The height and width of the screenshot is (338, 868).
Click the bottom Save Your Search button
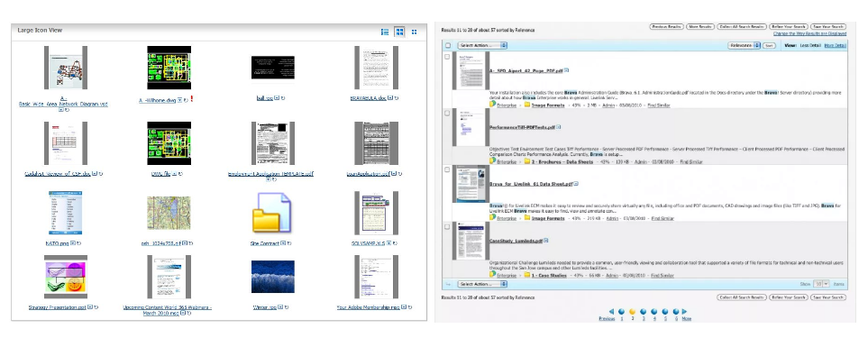(x=828, y=297)
